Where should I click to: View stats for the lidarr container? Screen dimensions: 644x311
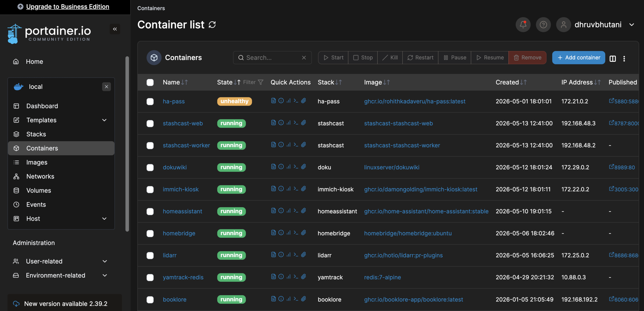[x=289, y=254]
